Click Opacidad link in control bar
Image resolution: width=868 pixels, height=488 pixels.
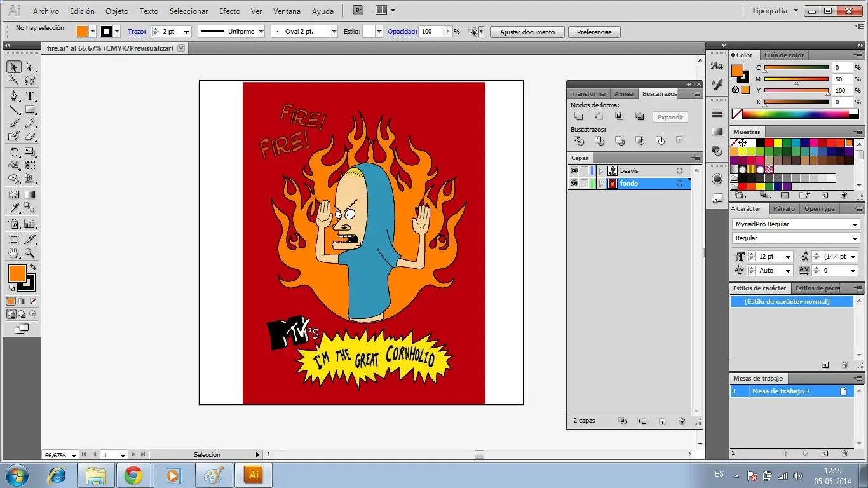pyautogui.click(x=402, y=32)
